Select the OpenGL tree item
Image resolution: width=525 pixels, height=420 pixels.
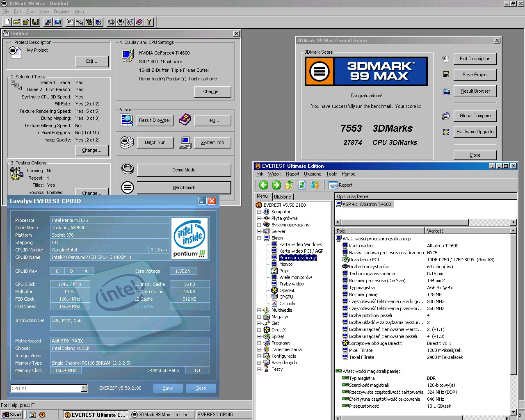coord(287,290)
